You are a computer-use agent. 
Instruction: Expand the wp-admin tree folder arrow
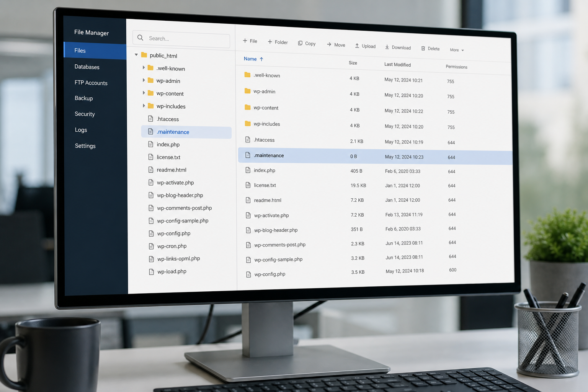coord(144,80)
